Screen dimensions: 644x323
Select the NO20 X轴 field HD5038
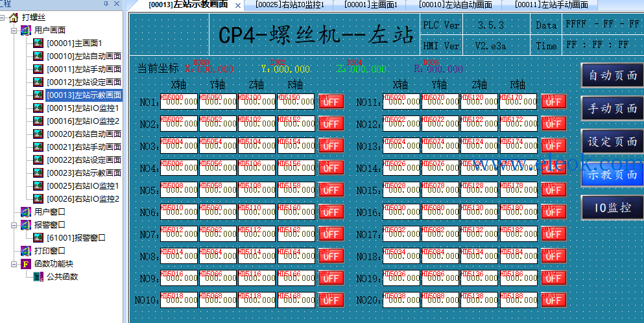tap(401, 300)
